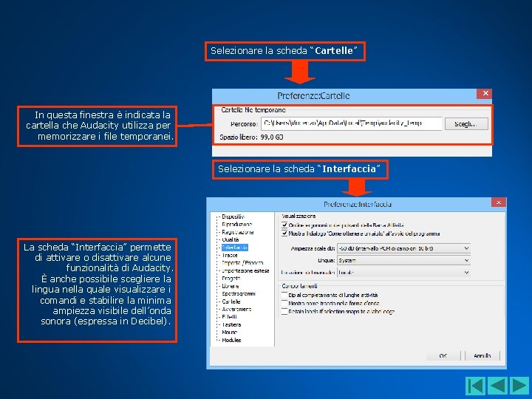Open the manual location dropdown showing Locale
532x399 pixels.
click(x=403, y=273)
